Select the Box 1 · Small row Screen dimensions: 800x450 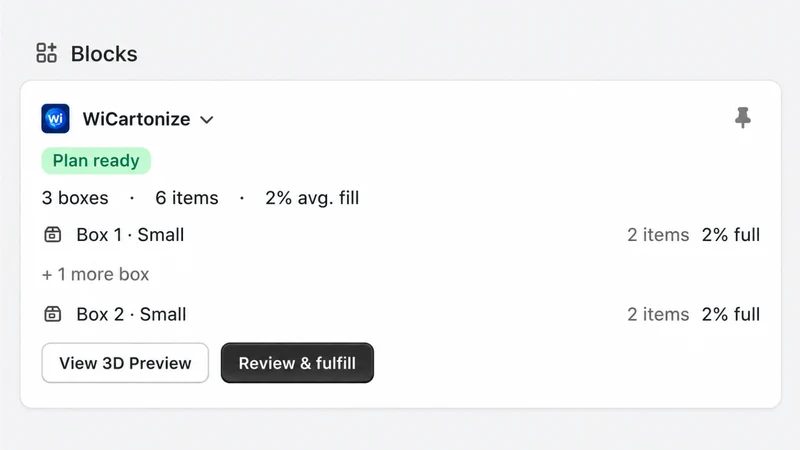pyautogui.click(x=401, y=235)
